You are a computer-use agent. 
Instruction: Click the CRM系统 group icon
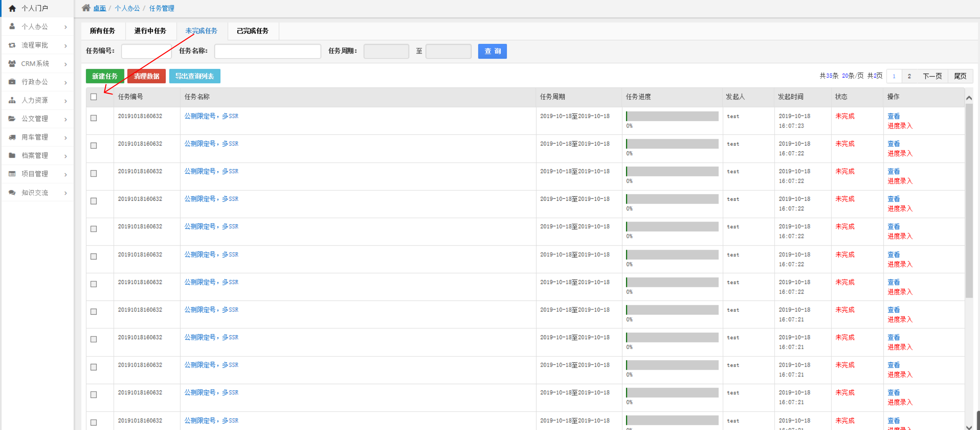[12, 63]
